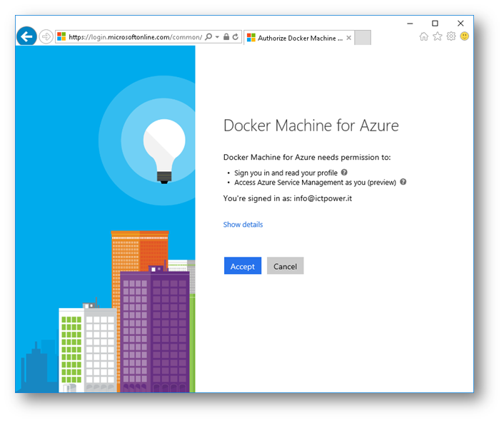
Task: Click the smiley feedback icon
Action: tap(465, 36)
